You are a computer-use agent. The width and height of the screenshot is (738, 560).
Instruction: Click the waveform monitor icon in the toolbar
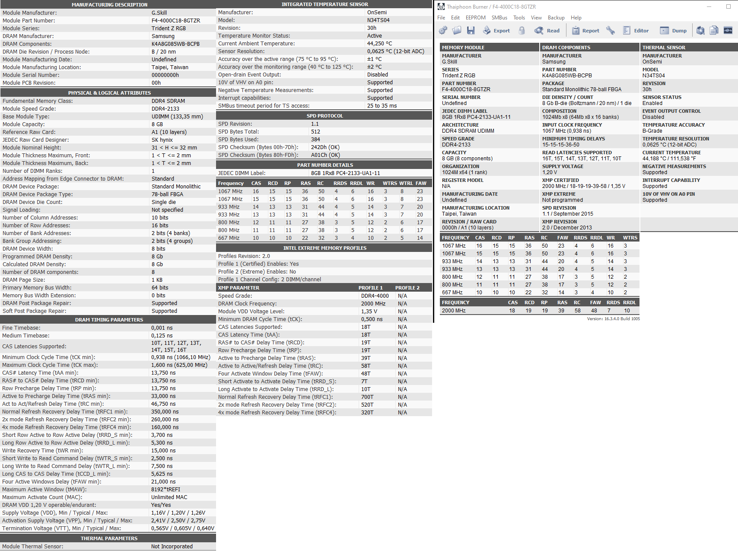(x=728, y=30)
